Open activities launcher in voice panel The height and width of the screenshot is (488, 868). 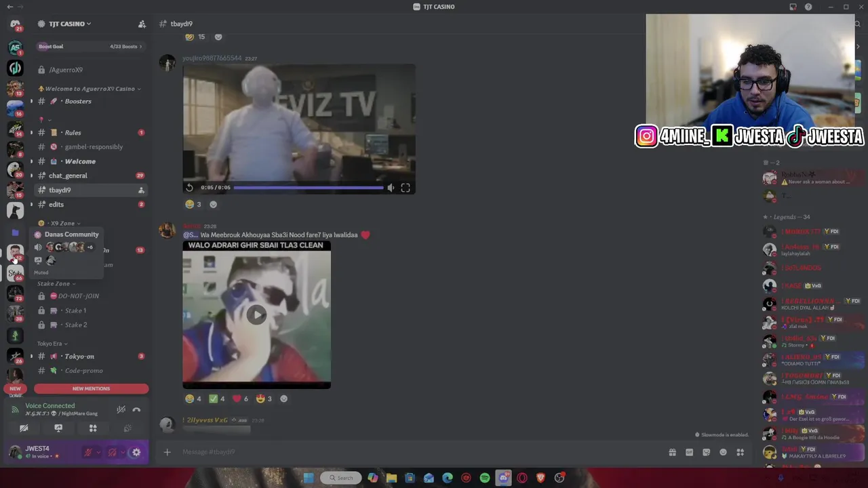point(93,428)
